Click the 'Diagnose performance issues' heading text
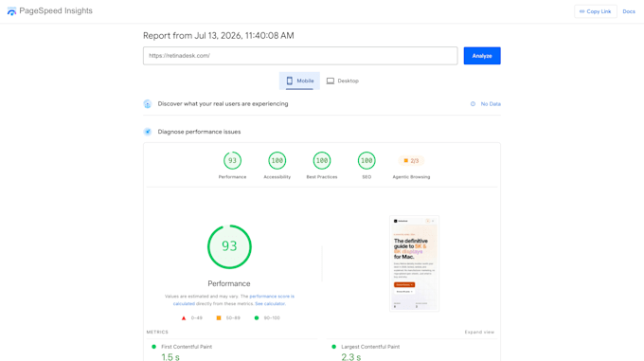 point(199,132)
